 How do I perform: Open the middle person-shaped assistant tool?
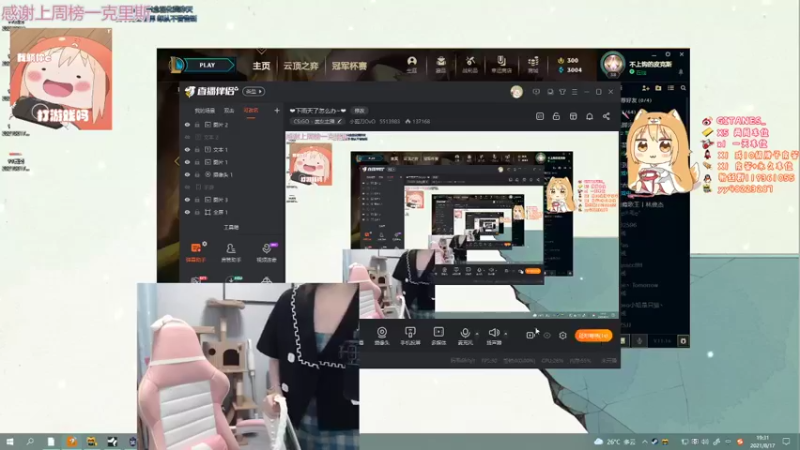tap(231, 252)
